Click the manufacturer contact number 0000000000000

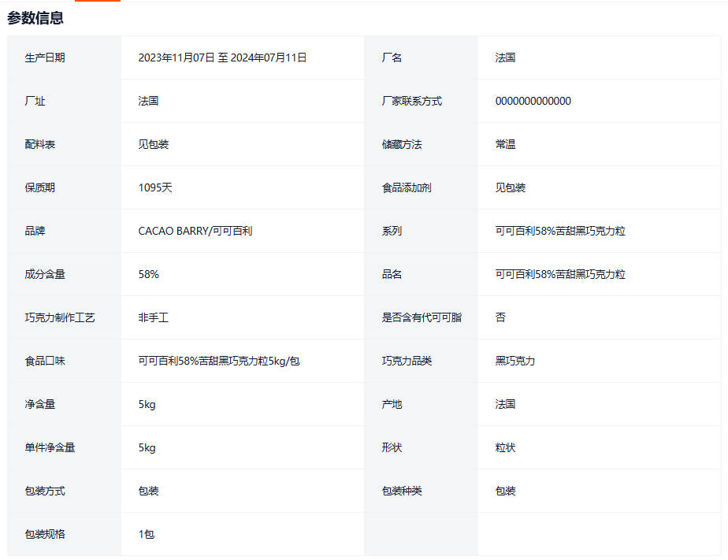(x=533, y=101)
